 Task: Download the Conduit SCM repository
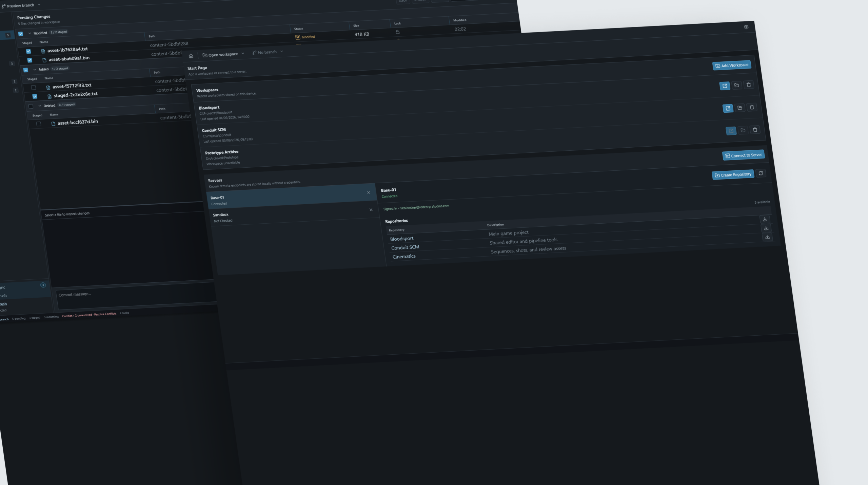tap(766, 228)
